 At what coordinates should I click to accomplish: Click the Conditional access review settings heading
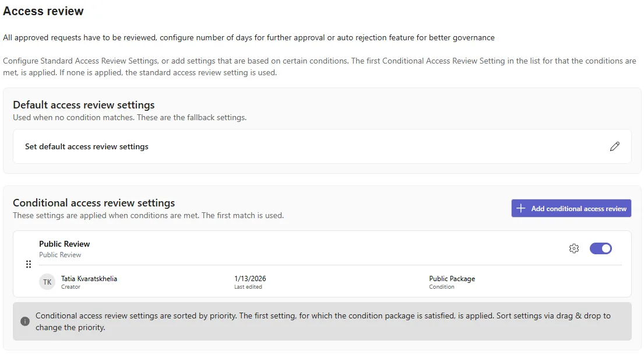point(94,203)
